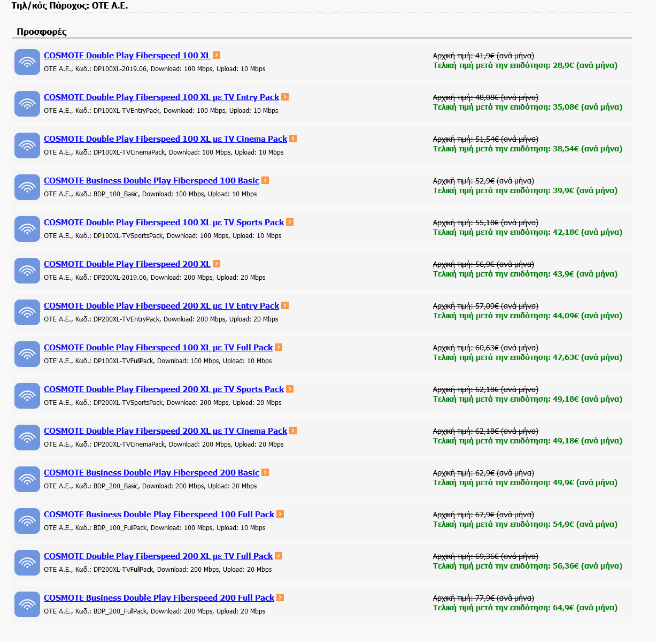
Task: Open Business Double Play Fiberspeed 200 Full Pack link
Action: [159, 598]
